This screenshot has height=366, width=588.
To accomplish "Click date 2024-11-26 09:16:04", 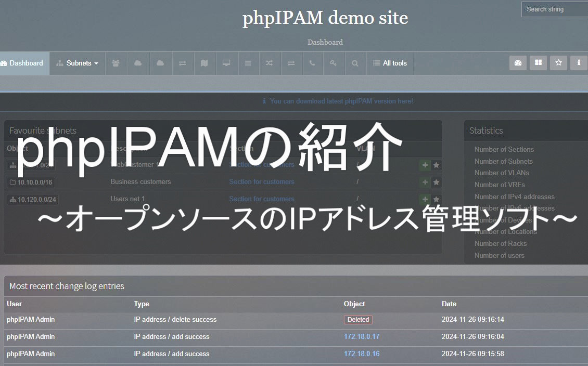I will pos(473,337).
